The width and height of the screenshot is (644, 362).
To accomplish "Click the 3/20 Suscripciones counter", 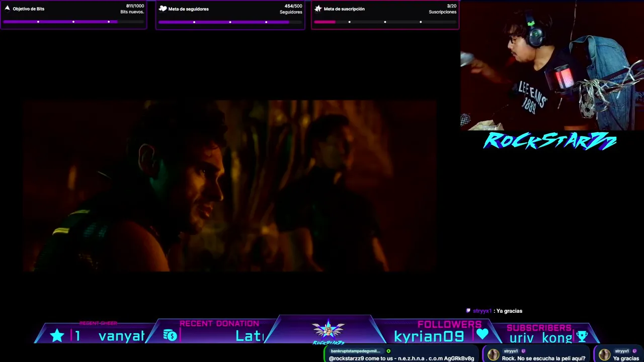I will pyautogui.click(x=451, y=6).
